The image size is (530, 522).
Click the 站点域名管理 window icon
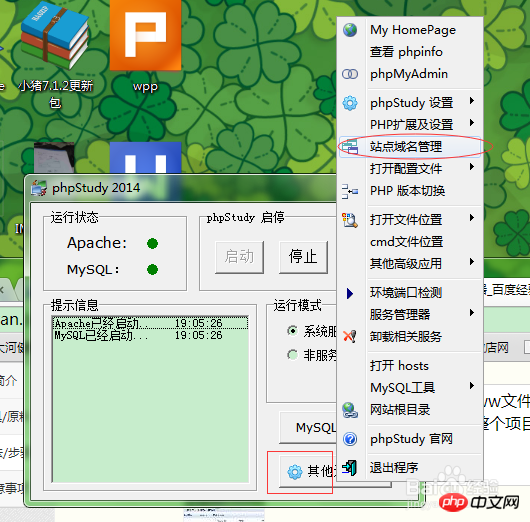(x=350, y=147)
